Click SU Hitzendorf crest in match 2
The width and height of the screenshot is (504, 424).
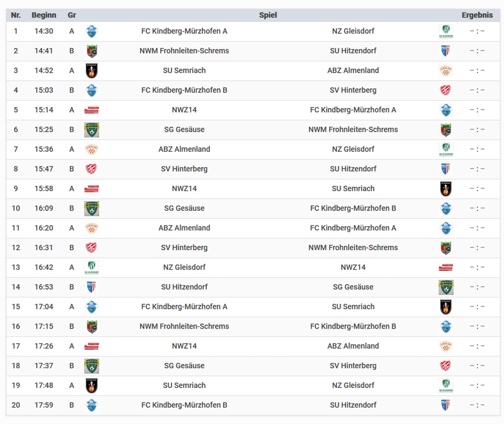click(446, 51)
